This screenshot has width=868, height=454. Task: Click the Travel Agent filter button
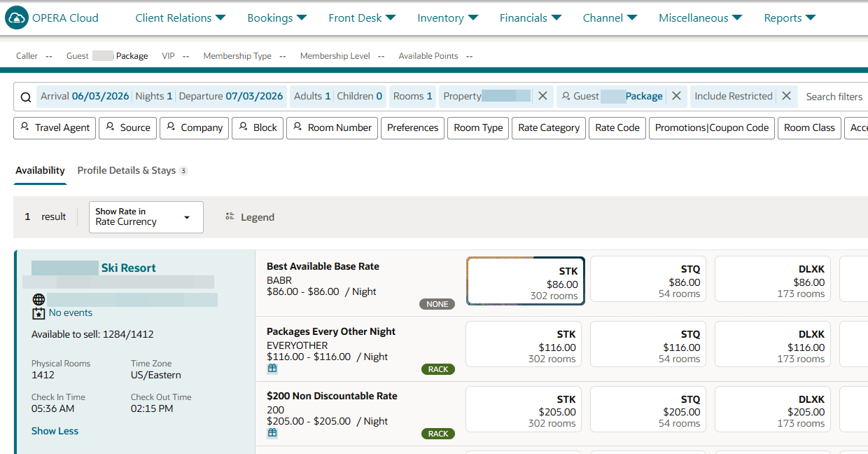click(55, 128)
